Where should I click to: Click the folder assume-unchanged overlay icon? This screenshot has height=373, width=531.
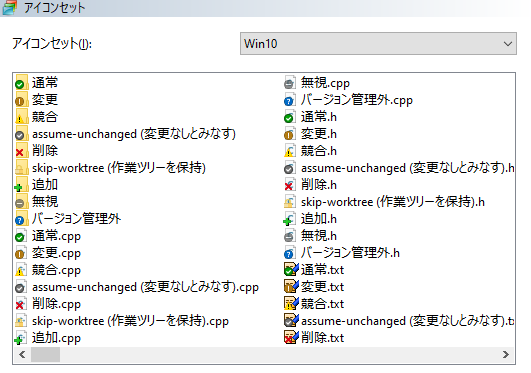click(x=21, y=134)
